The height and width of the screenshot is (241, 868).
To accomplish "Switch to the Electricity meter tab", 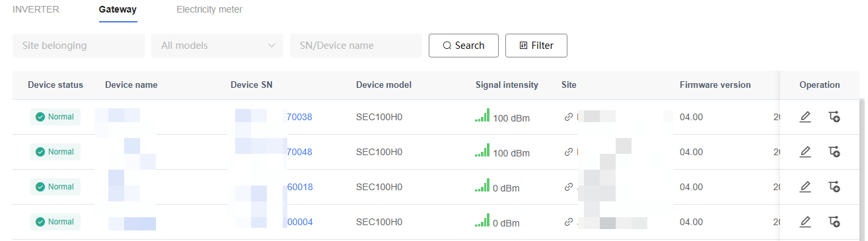I will 209,10.
